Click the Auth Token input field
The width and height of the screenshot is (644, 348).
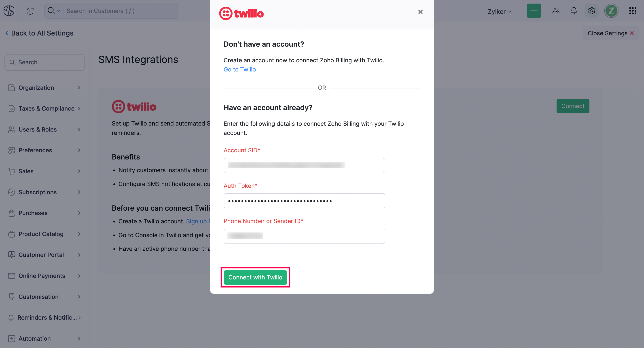point(304,200)
